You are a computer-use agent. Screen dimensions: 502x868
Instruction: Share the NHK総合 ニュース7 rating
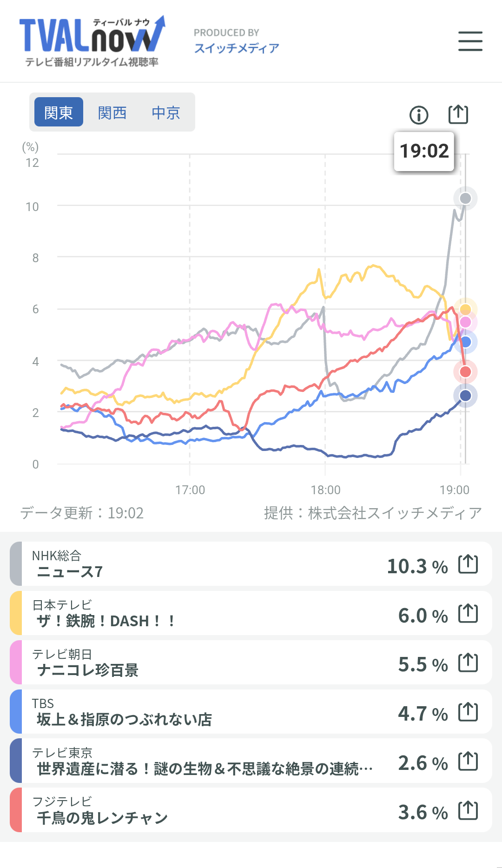point(468,564)
